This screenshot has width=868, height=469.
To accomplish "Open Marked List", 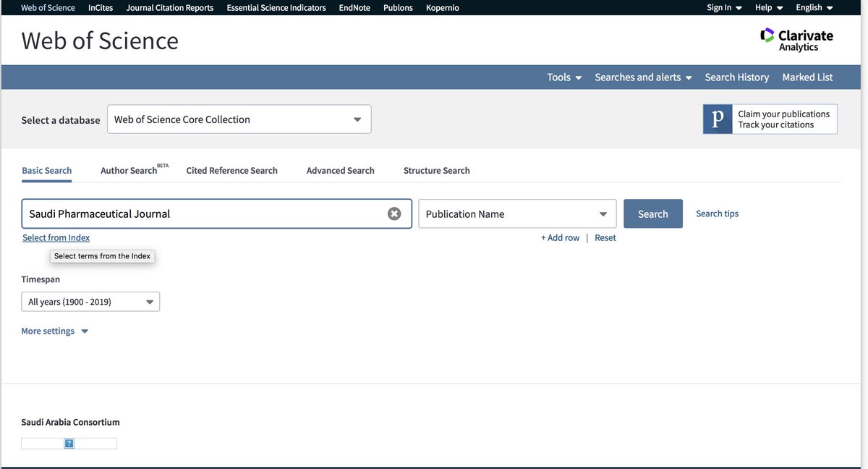I will pyautogui.click(x=807, y=77).
